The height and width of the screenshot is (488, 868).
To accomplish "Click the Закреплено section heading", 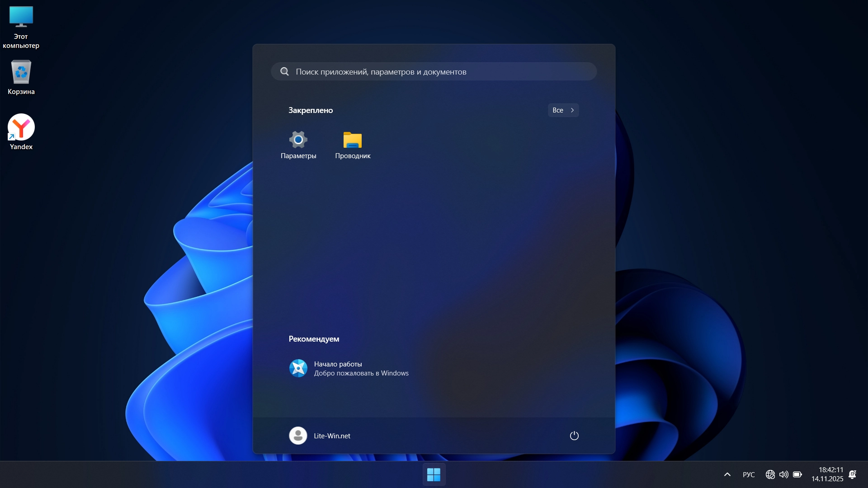I will click(311, 110).
